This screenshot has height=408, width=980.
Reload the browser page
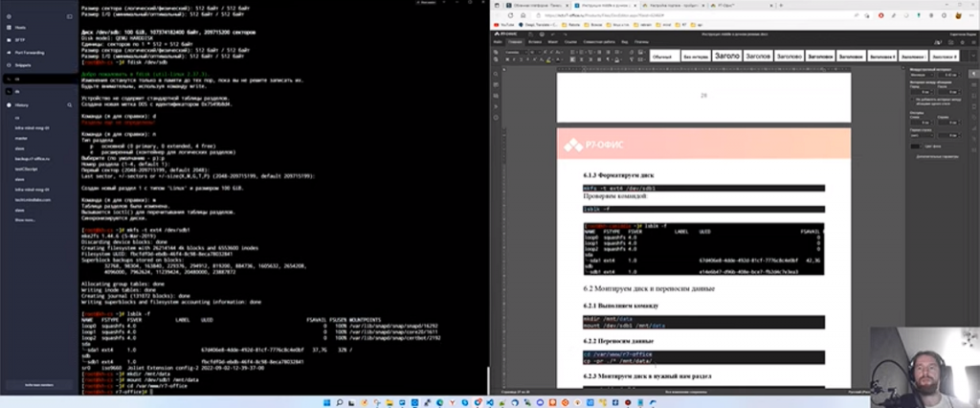click(510, 15)
